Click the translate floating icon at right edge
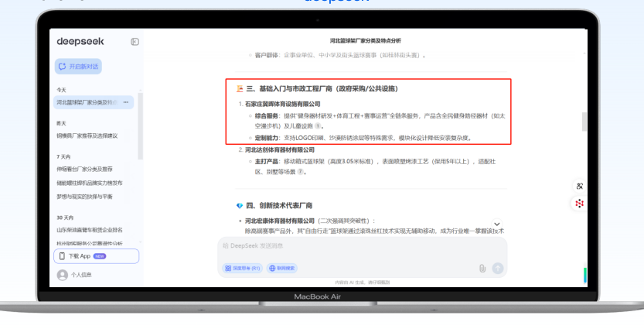Viewport: 644px width, 329px height. (x=579, y=186)
